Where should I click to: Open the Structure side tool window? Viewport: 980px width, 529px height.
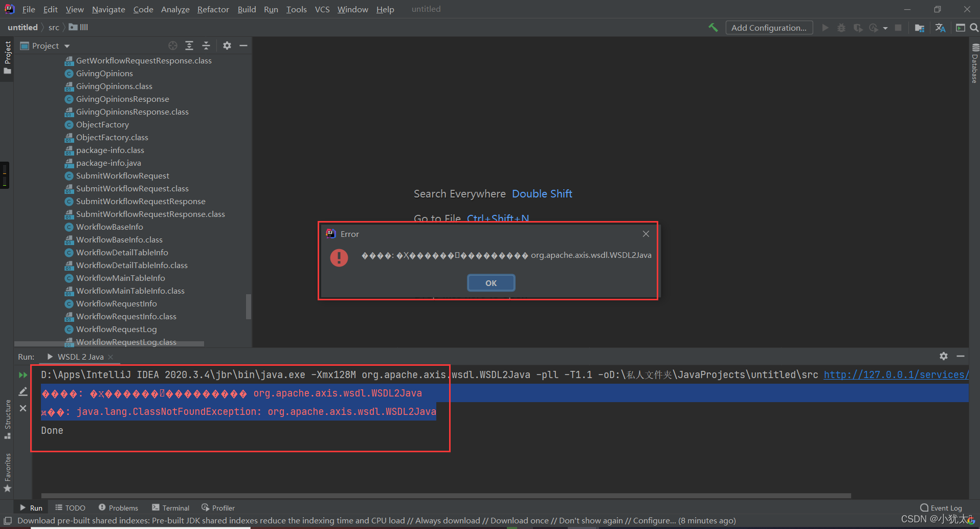tap(7, 419)
